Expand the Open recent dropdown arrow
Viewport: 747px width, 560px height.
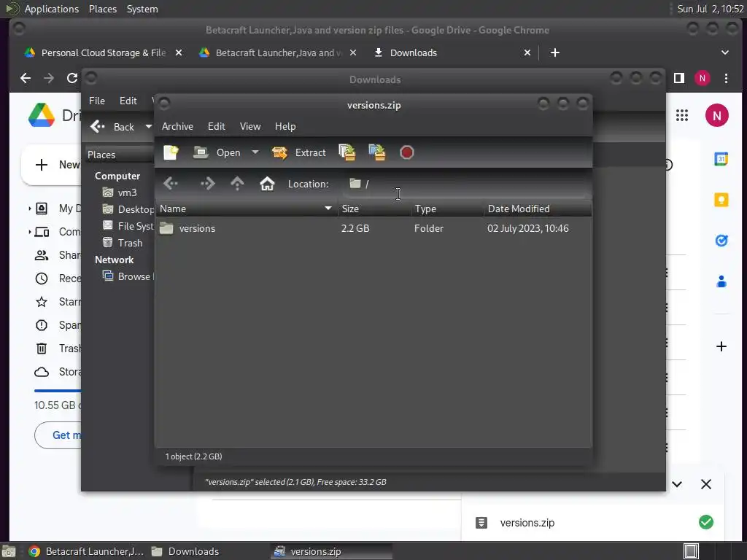point(255,152)
